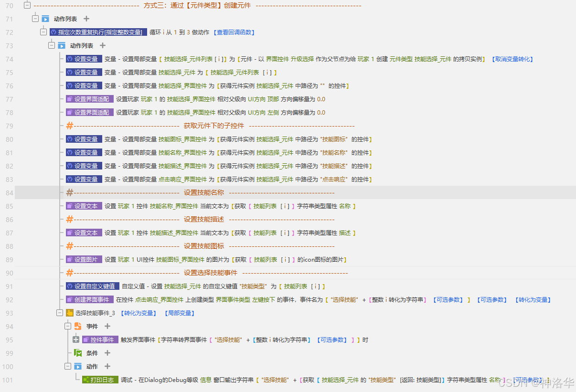This screenshot has width=576, height=392.
Task: Select the 创建界面事件 action tag
Action: pyautogui.click(x=90, y=299)
